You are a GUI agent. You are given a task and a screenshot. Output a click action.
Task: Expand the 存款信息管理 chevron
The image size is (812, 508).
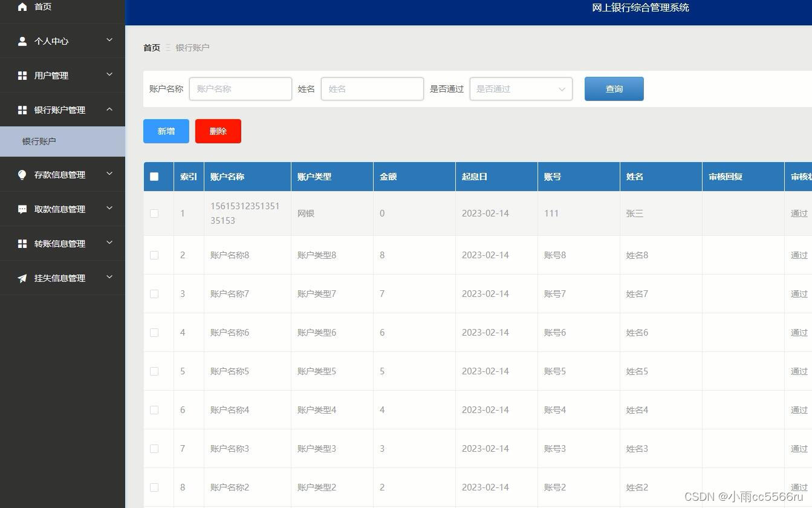109,174
